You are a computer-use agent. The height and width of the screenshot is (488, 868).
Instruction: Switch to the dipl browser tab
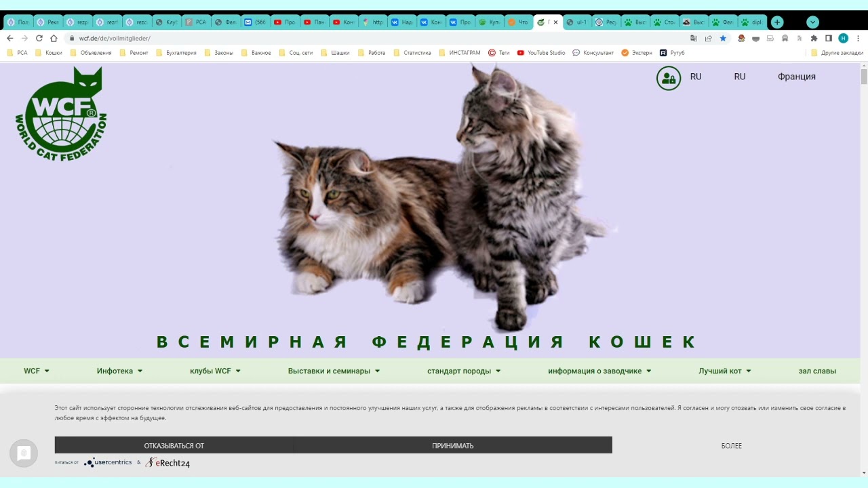(752, 22)
